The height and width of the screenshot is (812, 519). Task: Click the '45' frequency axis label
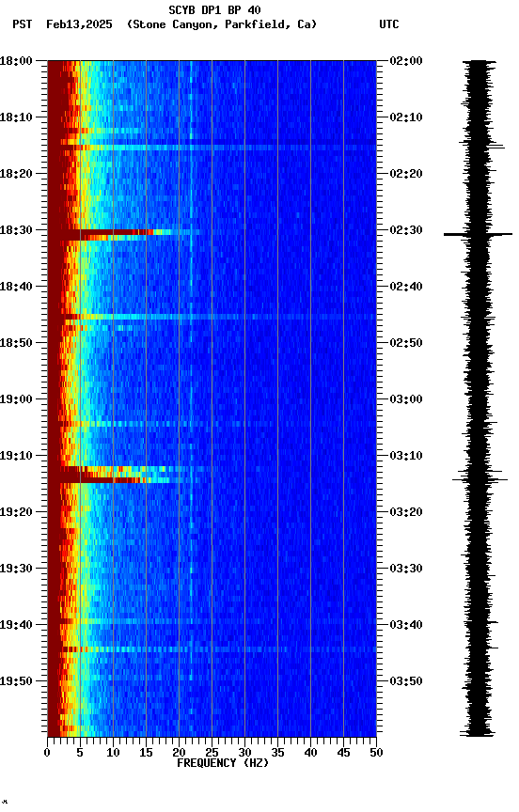pyautogui.click(x=343, y=753)
